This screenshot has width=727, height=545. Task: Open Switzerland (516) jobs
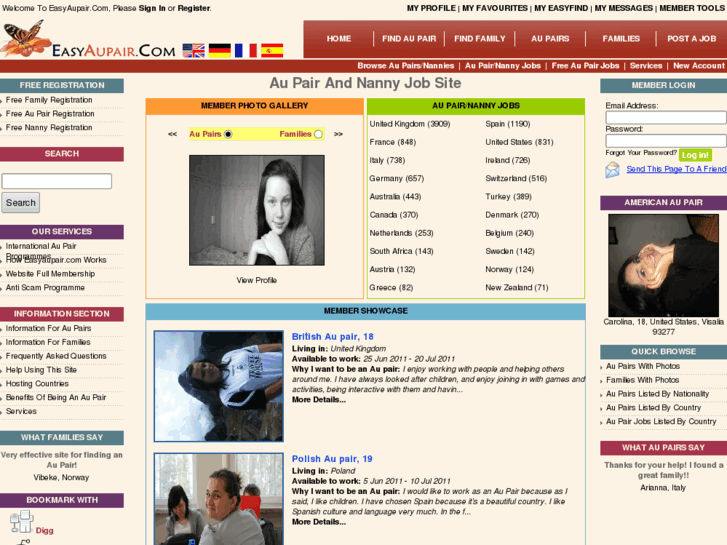coord(516,179)
